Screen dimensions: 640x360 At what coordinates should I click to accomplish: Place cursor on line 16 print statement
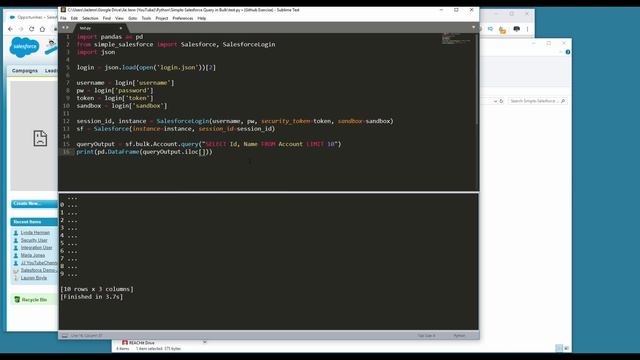[144, 152]
